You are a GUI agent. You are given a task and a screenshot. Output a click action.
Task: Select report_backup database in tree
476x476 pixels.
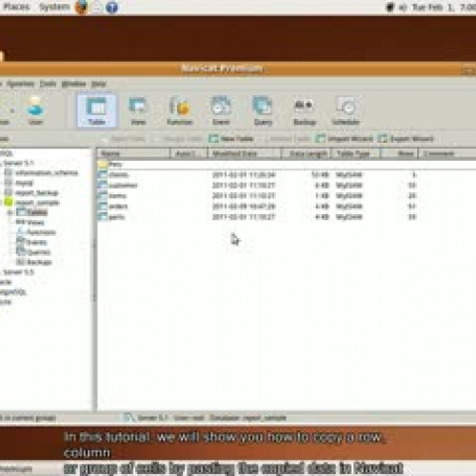point(37,192)
